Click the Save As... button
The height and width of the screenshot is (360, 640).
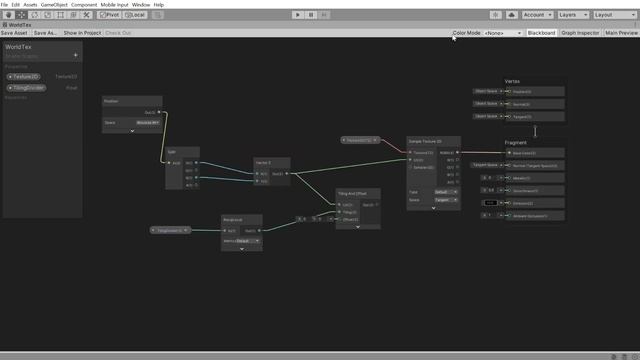click(x=45, y=33)
